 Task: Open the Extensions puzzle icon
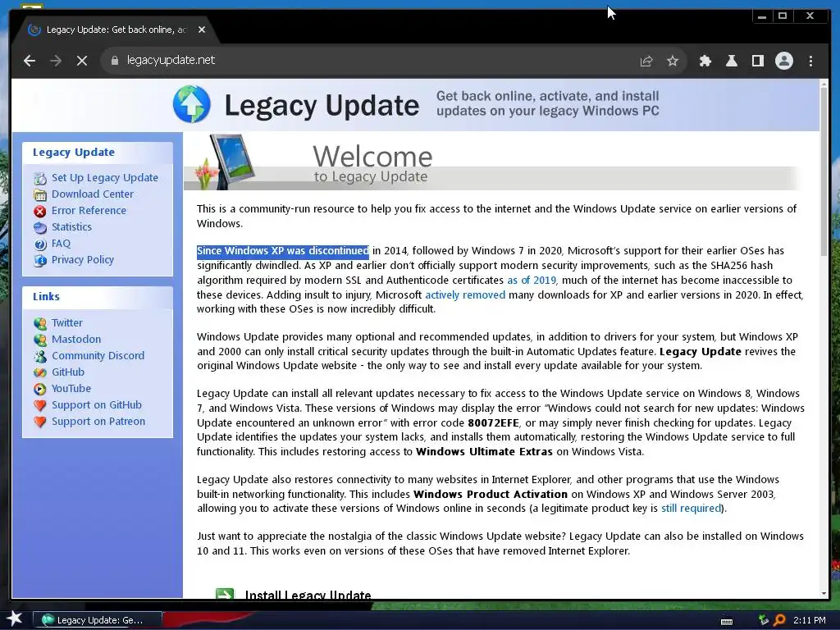click(705, 61)
